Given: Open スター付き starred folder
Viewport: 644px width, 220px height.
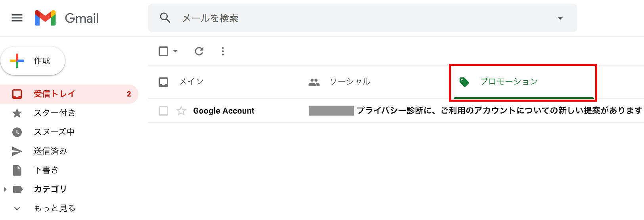Looking at the screenshot, I should coord(54,113).
